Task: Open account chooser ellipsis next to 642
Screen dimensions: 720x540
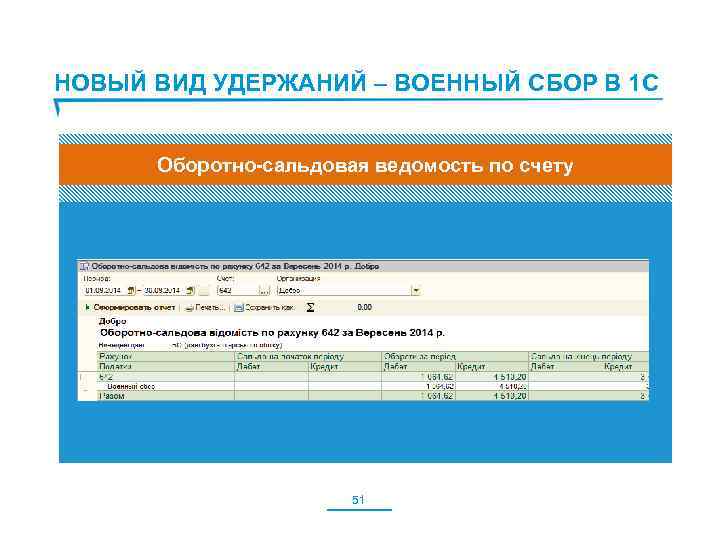Action: [264, 291]
